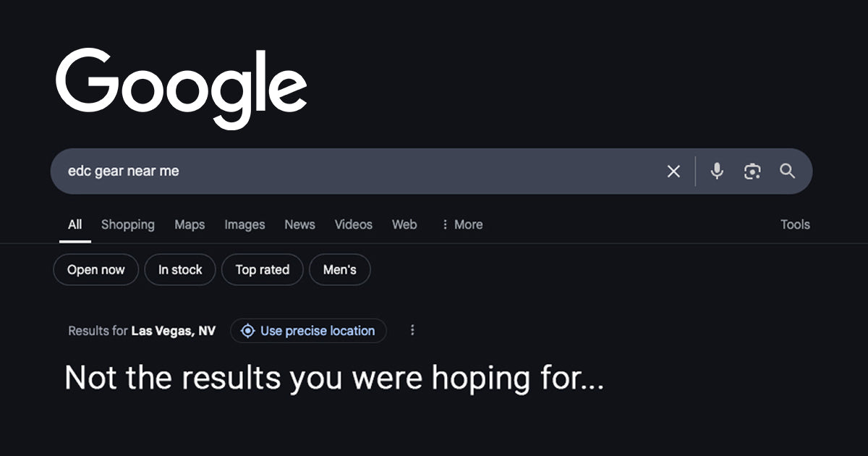Click the precise location target icon
The width and height of the screenshot is (868, 456).
[x=248, y=331]
